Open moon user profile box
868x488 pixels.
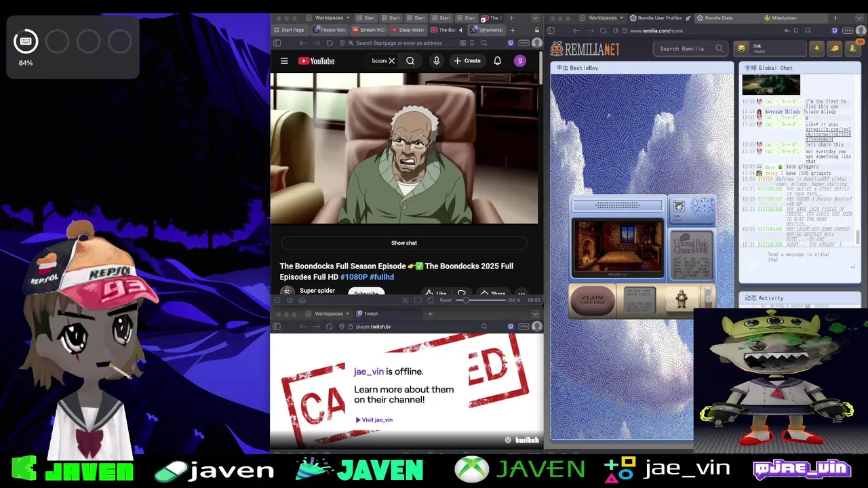[770, 49]
